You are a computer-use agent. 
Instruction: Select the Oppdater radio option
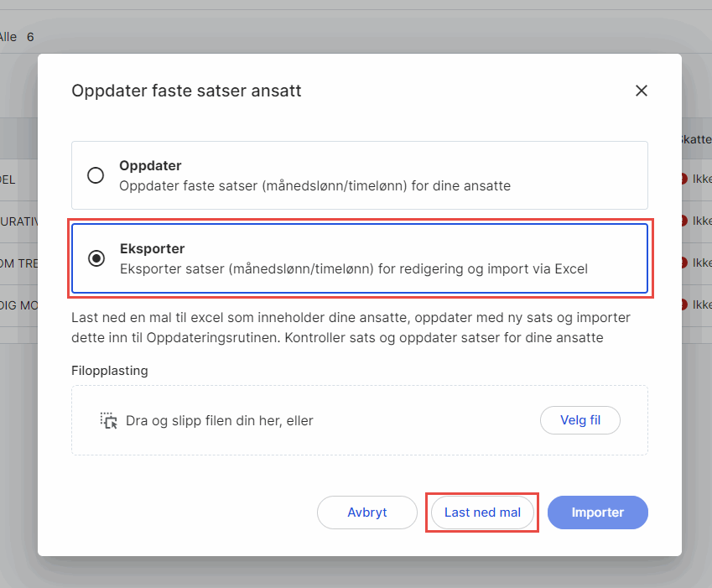pyautogui.click(x=95, y=175)
